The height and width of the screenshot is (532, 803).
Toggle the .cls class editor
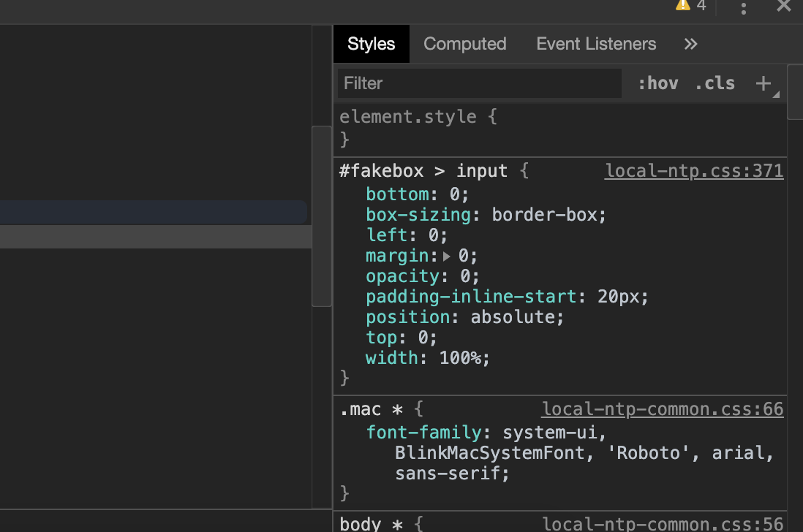(715, 83)
